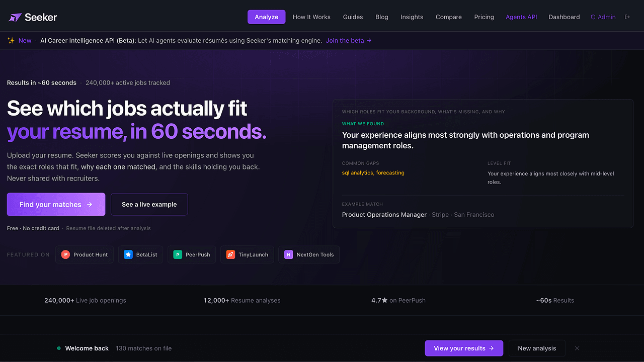The image size is (644, 362).
Task: Click the TinyLaunch rocket badge
Action: 247,255
